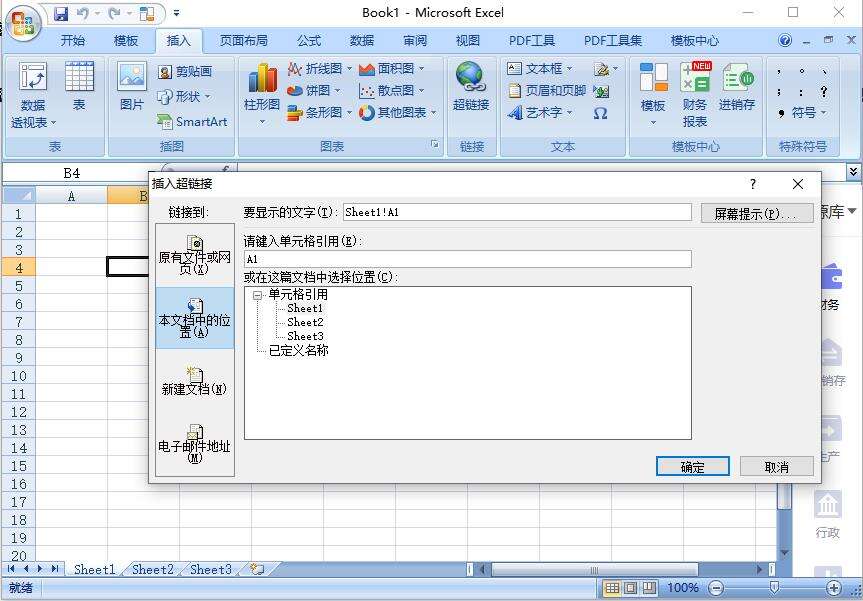This screenshot has width=863, height=601.
Task: Insert a bar chart (条形图)
Action: tap(319, 112)
